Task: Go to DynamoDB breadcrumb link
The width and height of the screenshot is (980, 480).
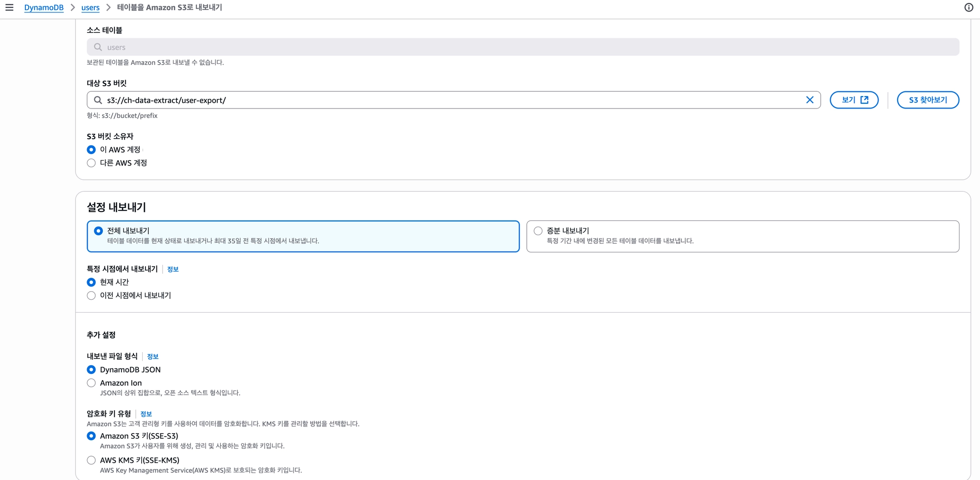Action: point(44,8)
